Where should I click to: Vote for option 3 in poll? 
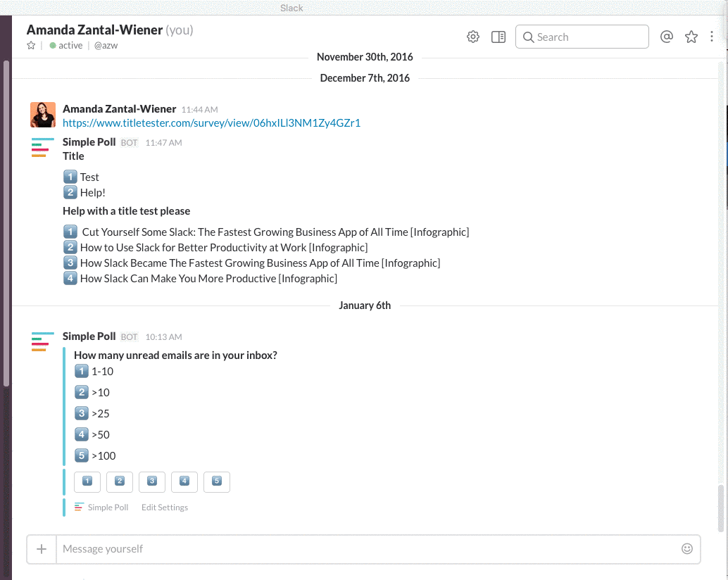152,481
